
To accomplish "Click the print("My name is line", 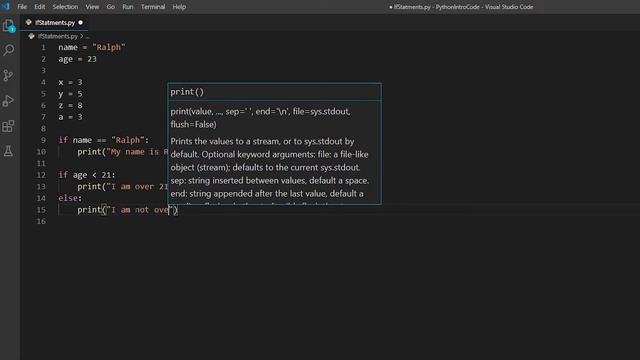I will (122, 152).
